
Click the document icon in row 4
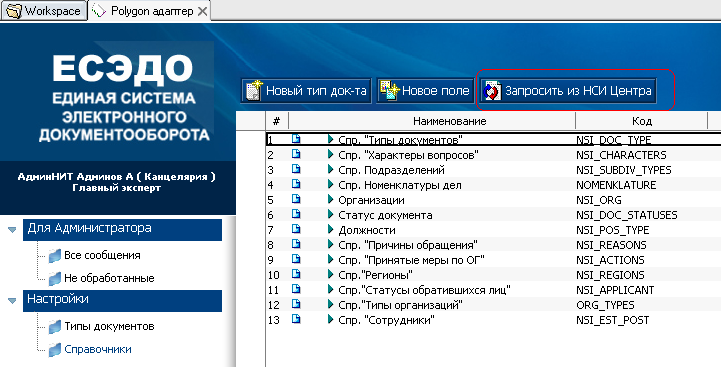(296, 184)
